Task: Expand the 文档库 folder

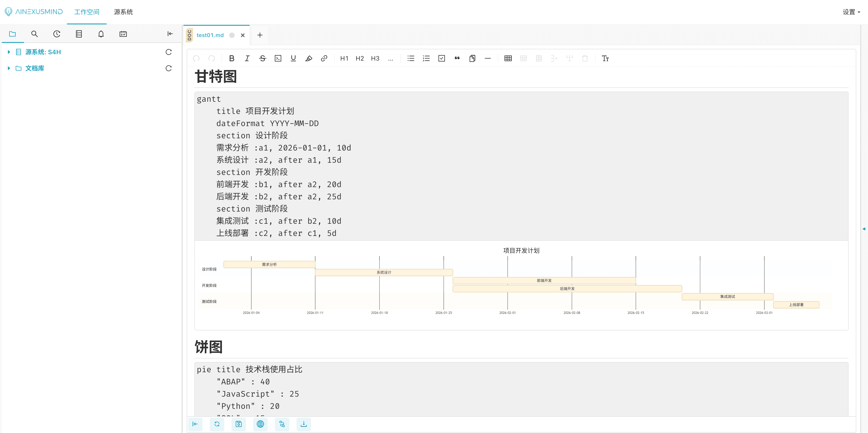Action: [x=8, y=68]
